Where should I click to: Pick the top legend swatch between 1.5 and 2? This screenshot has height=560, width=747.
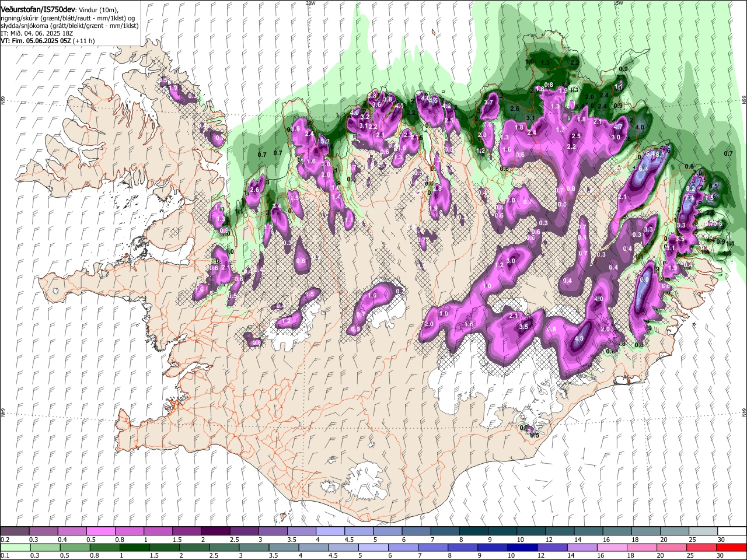tap(186, 531)
